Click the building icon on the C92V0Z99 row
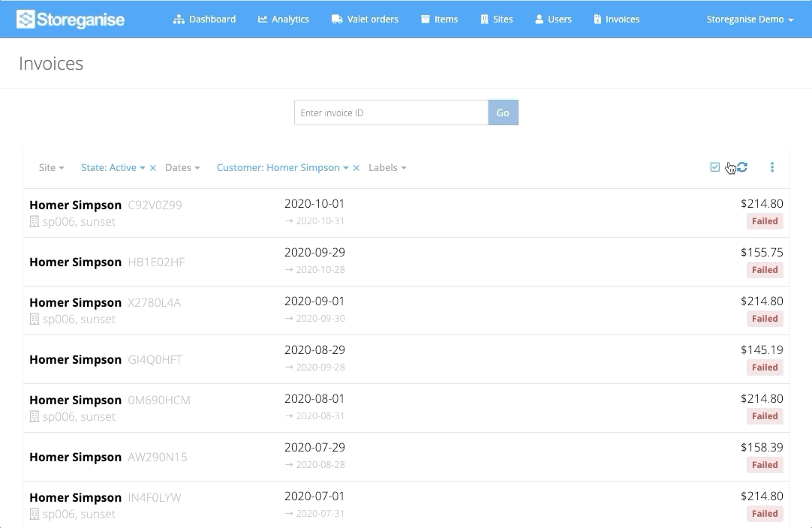Screen dimensions: 812x528 [35, 221]
